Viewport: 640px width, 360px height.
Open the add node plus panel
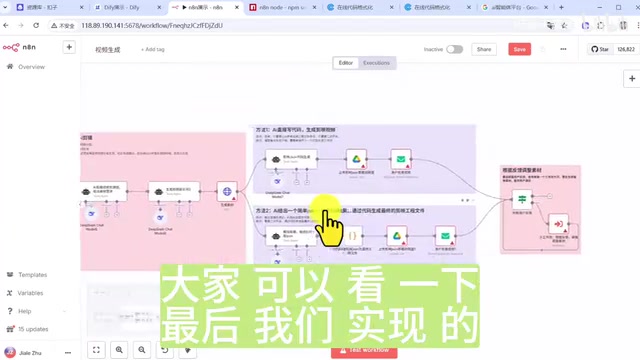(x=632, y=78)
